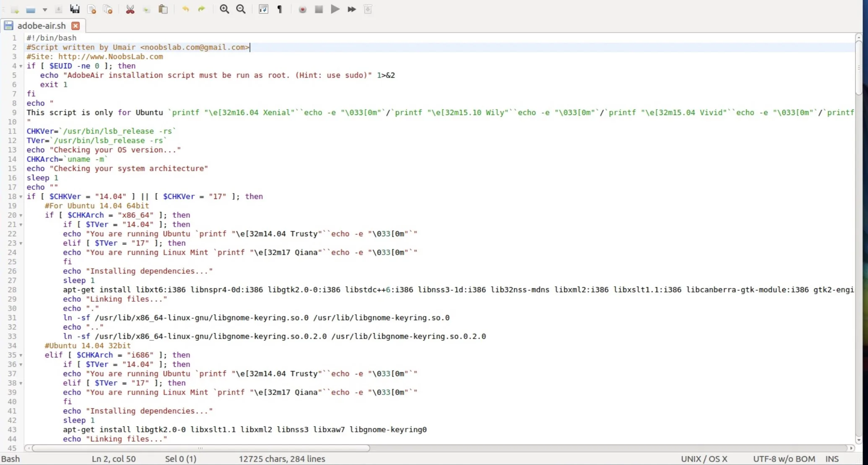Screen dimensions: 868x465
Task: Click the Save recorded macro icon
Action: (368, 9)
